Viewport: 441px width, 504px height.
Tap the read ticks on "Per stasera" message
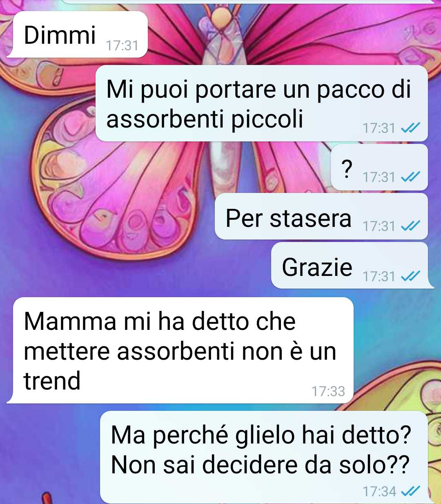pyautogui.click(x=410, y=226)
